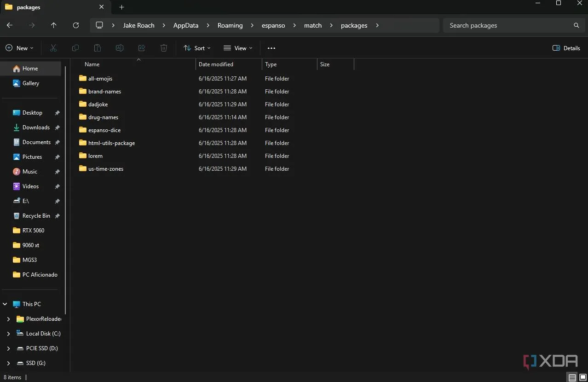
Task: Open the View dropdown menu
Action: (238, 48)
